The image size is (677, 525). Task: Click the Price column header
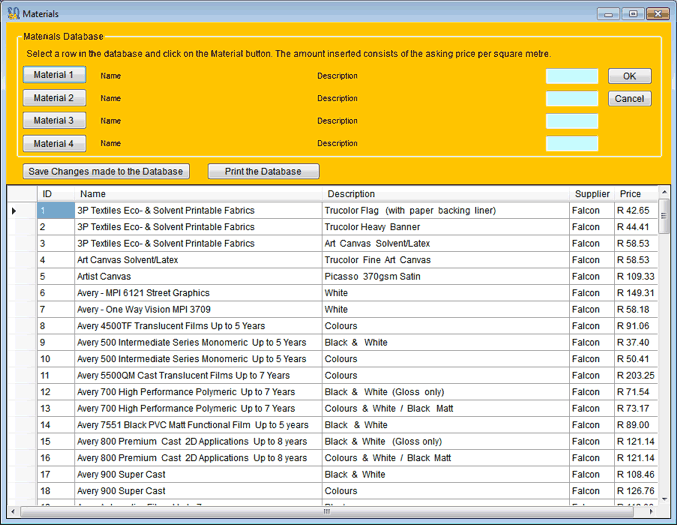point(630,194)
